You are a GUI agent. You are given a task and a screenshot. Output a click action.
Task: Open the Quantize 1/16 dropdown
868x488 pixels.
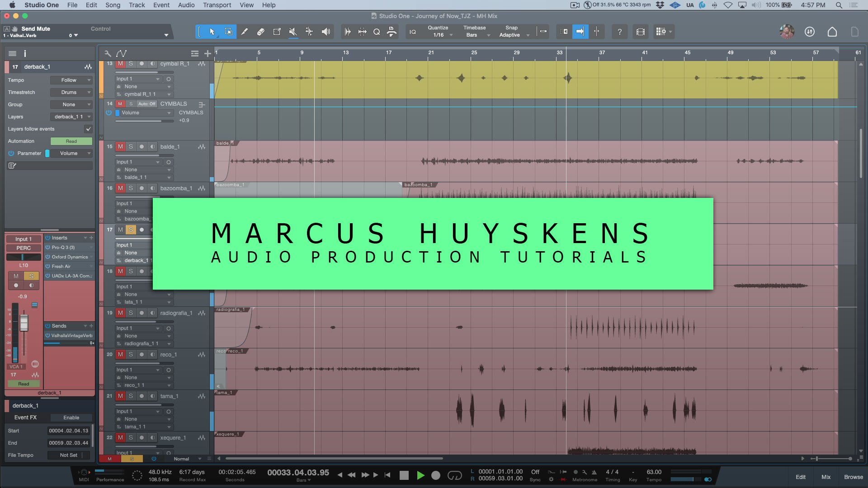click(440, 35)
